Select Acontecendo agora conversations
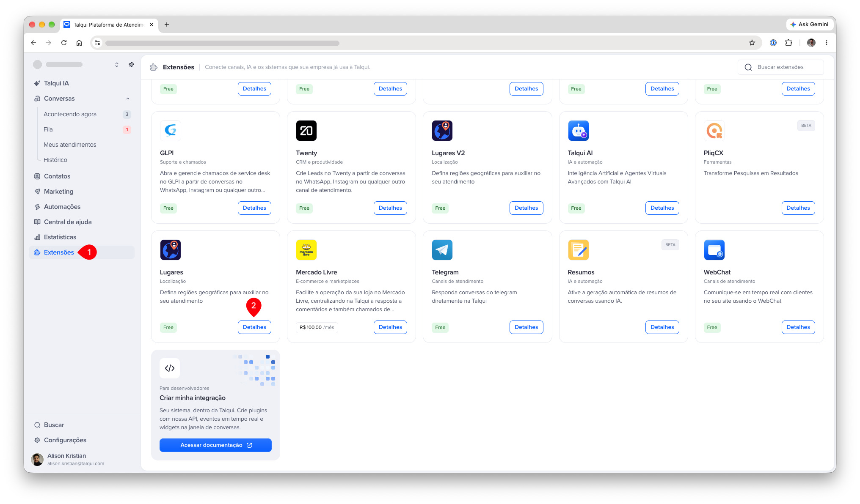Viewport: 860px width, 504px height. click(87, 114)
